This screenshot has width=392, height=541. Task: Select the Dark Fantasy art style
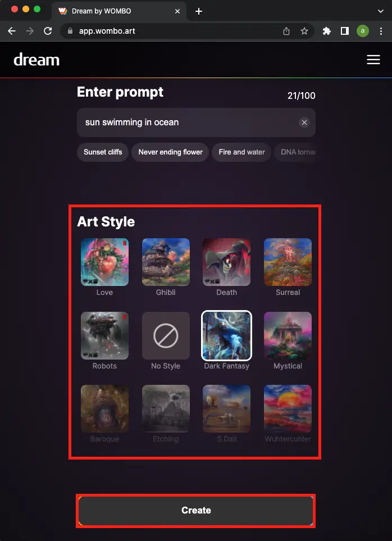click(226, 336)
